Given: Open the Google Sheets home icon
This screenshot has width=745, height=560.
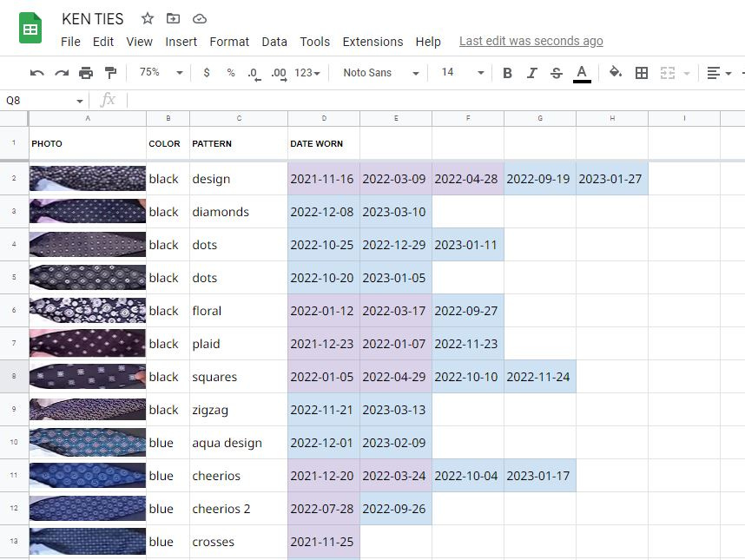Looking at the screenshot, I should [x=30, y=28].
